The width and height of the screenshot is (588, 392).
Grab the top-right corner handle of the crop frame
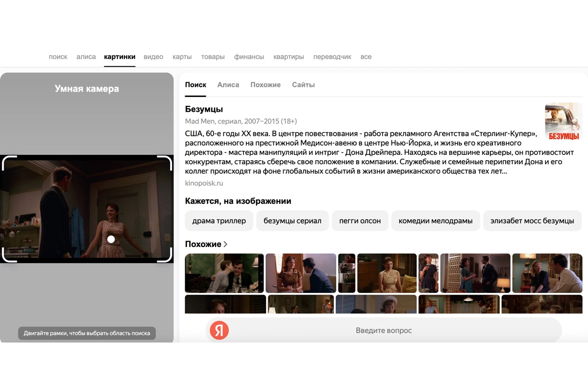(x=165, y=163)
